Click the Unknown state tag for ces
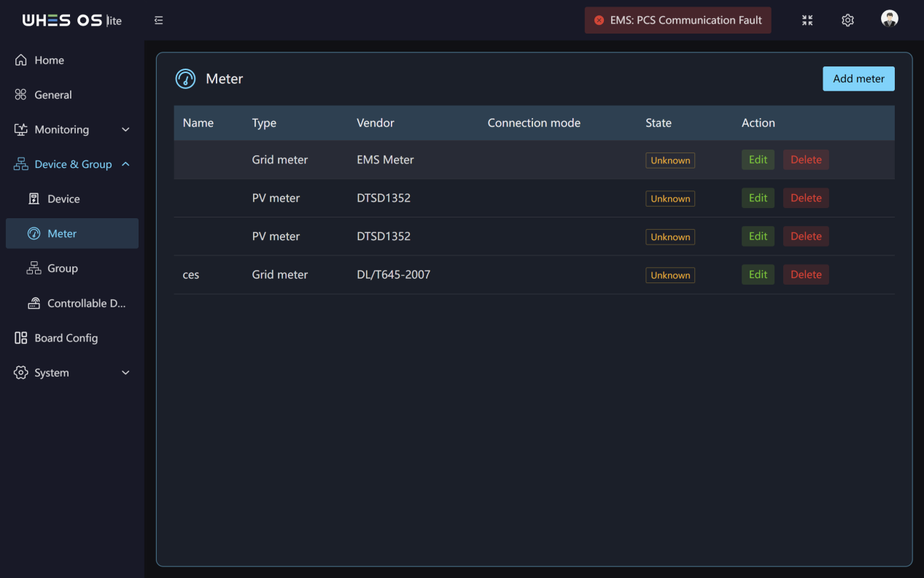Viewport: 924px width, 578px height. coord(670,275)
